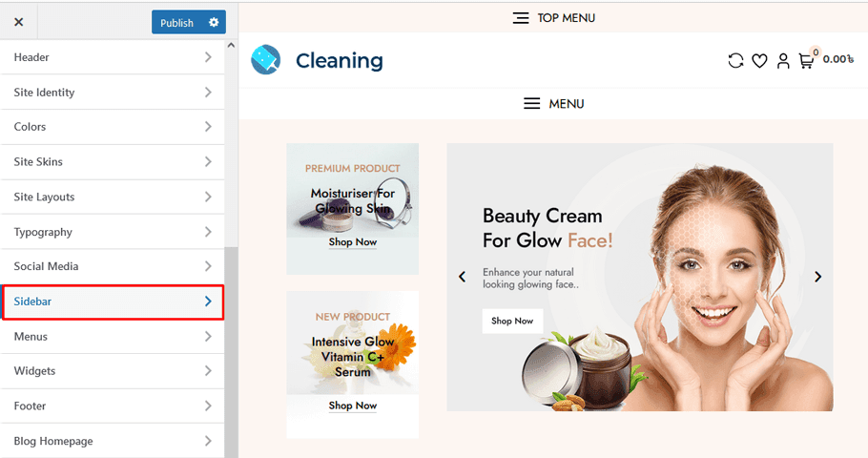Expand Social Media chevron arrow
Image resolution: width=868 pixels, height=458 pixels.
click(208, 266)
